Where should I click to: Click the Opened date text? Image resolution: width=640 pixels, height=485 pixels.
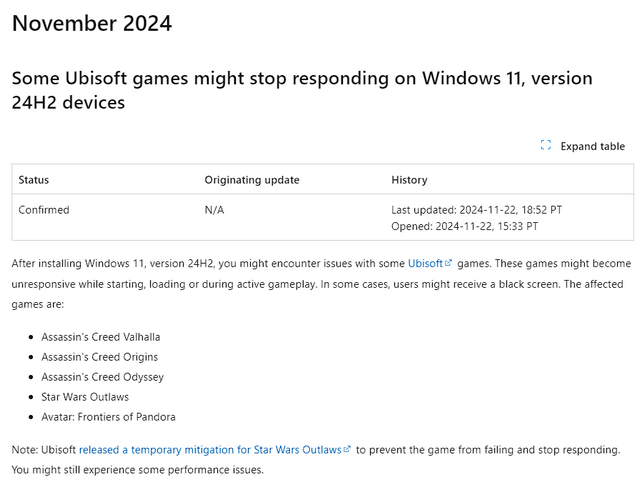coord(464,226)
